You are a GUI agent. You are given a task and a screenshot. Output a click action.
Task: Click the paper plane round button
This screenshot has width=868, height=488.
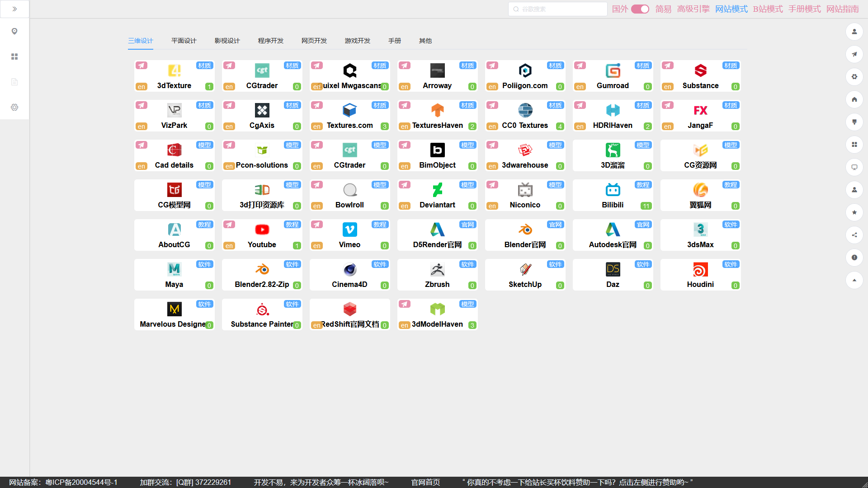[x=854, y=54]
